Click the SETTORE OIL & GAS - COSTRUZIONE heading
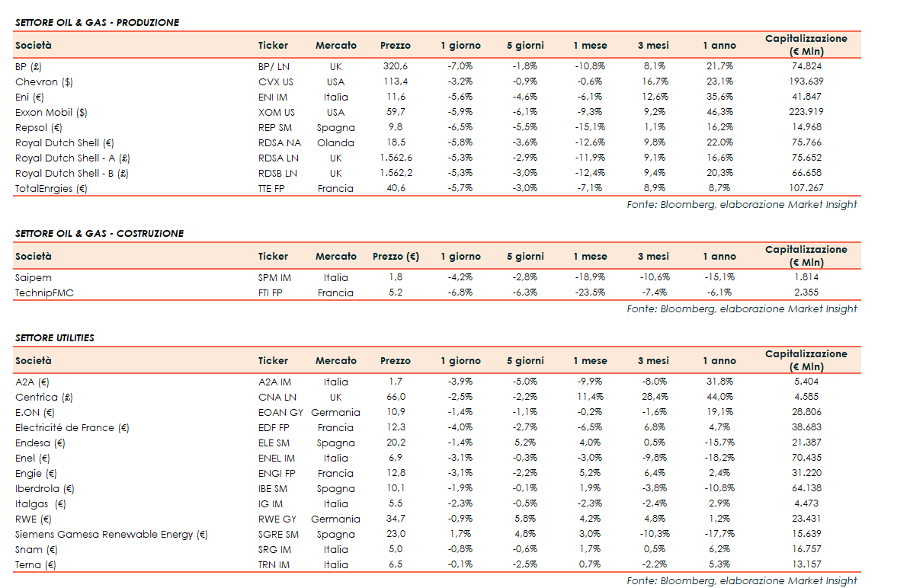The width and height of the screenshot is (910, 588). (x=99, y=234)
